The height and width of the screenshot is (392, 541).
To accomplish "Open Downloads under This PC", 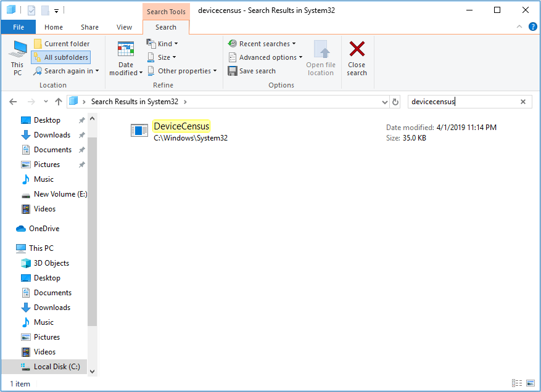I will tap(52, 308).
